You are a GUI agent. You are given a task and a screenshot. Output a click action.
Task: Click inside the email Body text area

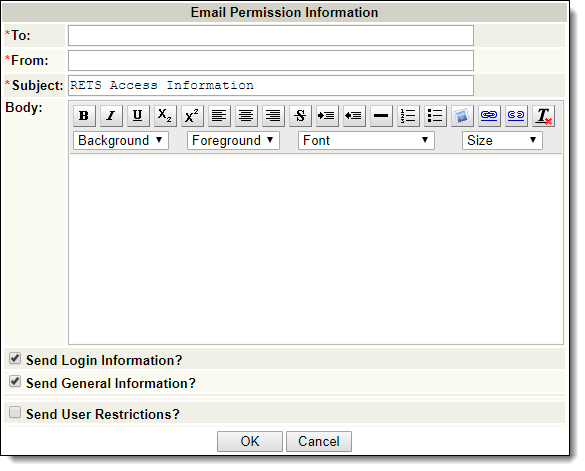coord(316,249)
